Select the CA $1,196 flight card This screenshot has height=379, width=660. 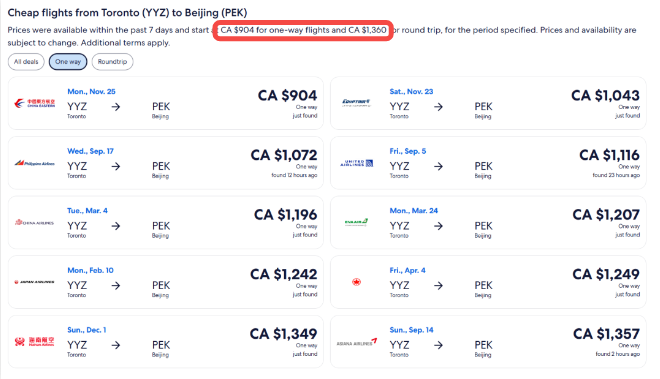pyautogui.click(x=166, y=222)
